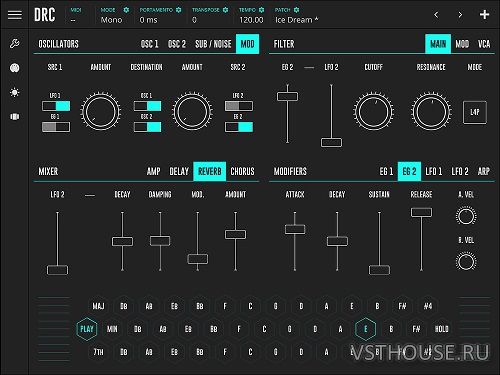Select the A. VEL knob
Viewport: 500px width, 375px height.
(x=466, y=216)
